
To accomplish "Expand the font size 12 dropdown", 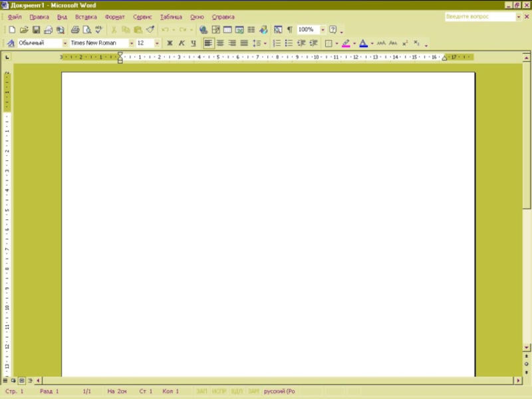I will [157, 43].
